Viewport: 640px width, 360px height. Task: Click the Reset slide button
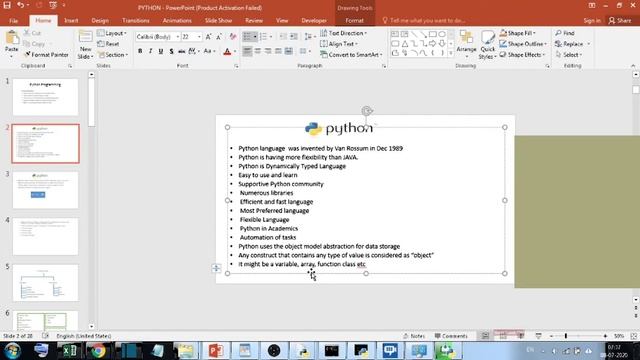108,44
